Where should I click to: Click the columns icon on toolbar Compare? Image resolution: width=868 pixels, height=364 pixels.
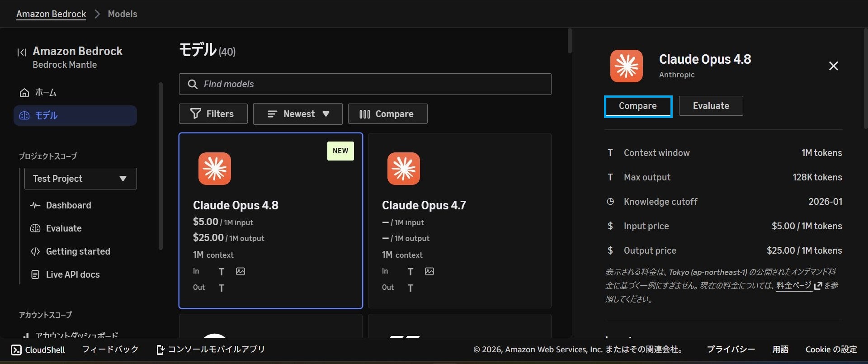[x=365, y=114]
